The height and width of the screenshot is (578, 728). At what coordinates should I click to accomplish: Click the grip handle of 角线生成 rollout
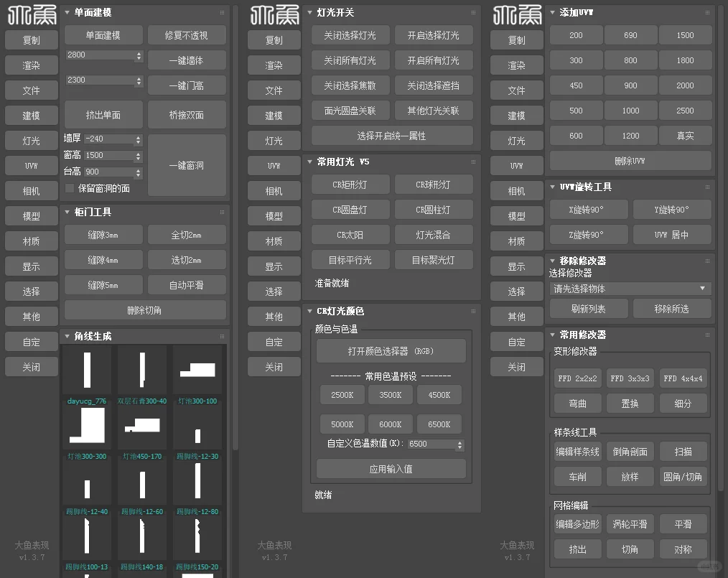tap(222, 336)
